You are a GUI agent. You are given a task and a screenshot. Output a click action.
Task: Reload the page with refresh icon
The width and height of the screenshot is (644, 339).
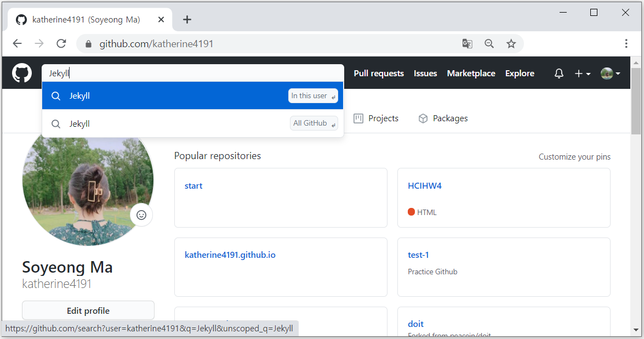click(61, 43)
